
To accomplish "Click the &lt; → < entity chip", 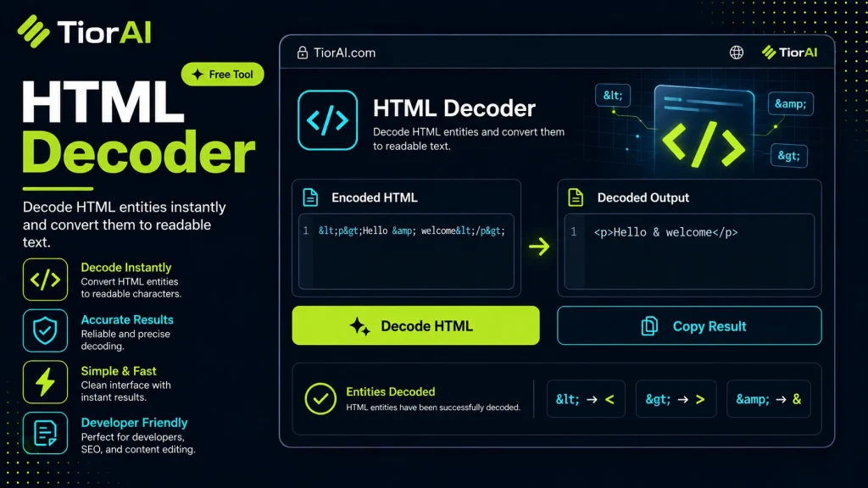I will [x=586, y=399].
